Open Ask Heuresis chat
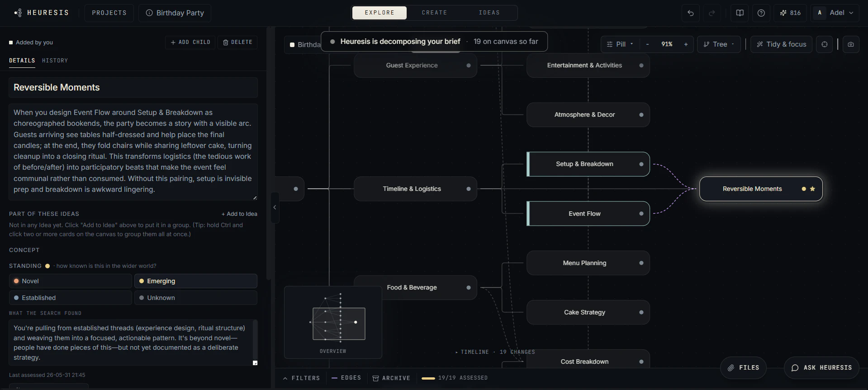The height and width of the screenshot is (390, 868). pyautogui.click(x=821, y=368)
